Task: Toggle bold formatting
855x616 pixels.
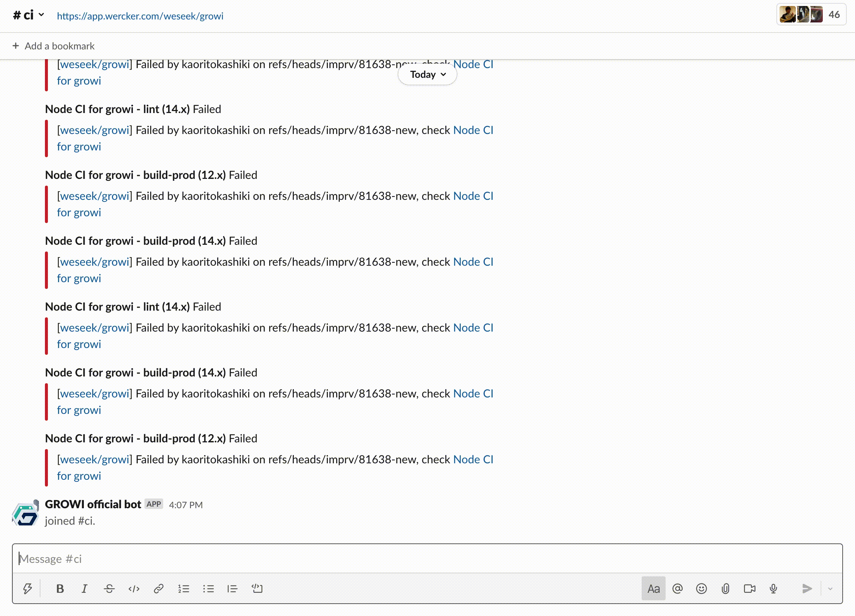Action: (x=60, y=588)
